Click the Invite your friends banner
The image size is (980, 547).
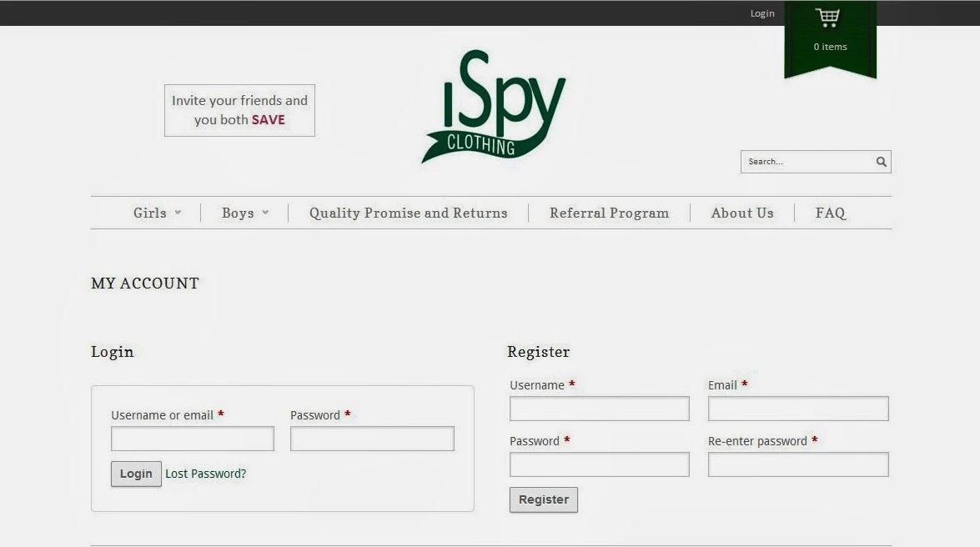pyautogui.click(x=239, y=110)
